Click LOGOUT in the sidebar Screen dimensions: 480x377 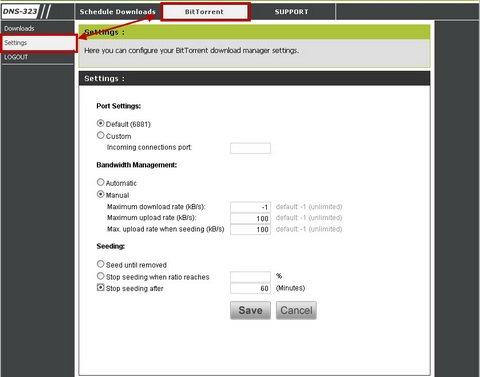click(16, 57)
